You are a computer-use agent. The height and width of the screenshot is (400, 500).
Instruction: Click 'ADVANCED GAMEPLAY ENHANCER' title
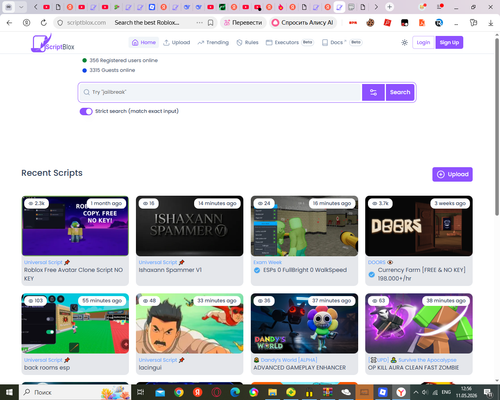(300, 368)
